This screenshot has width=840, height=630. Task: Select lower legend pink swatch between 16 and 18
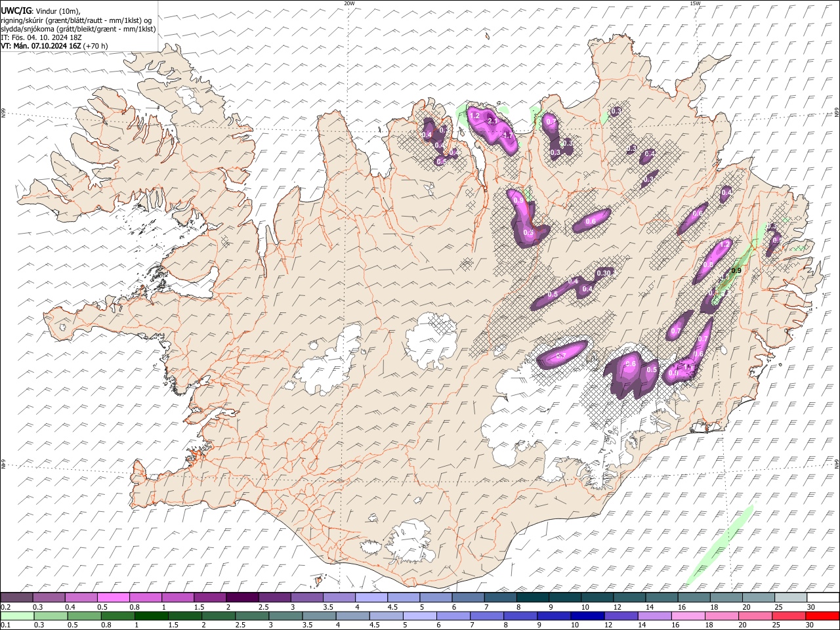coord(689,616)
